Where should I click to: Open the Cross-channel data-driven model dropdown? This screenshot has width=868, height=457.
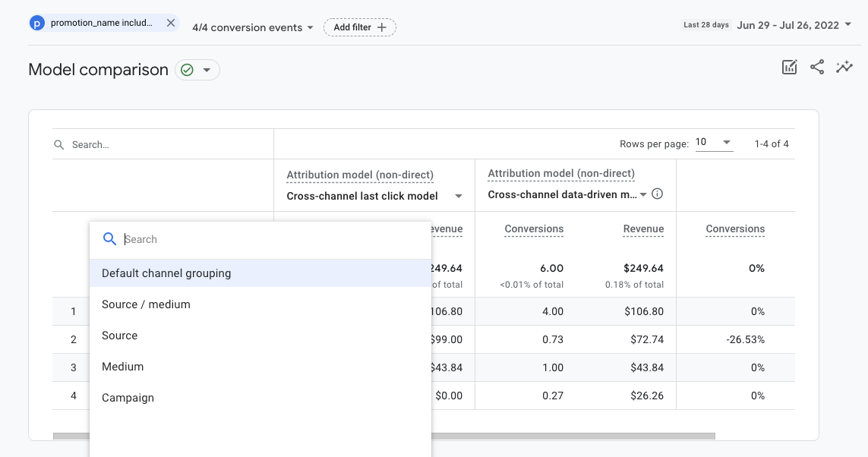tap(567, 195)
